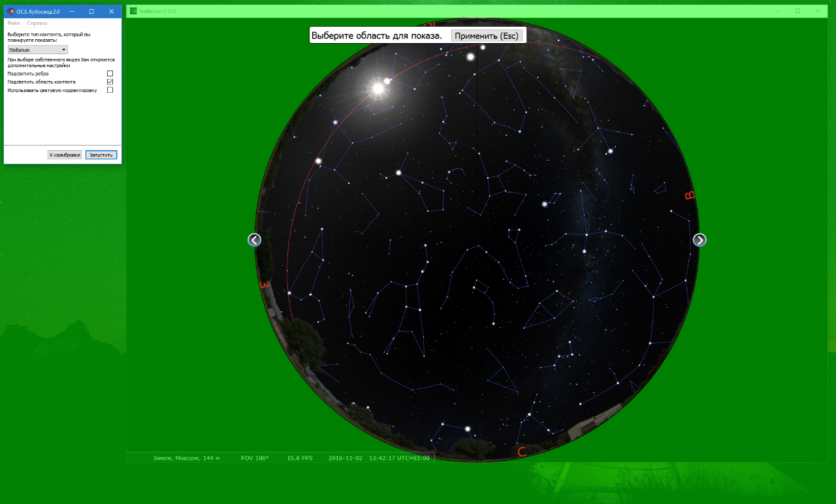Open the content type dropdown showing Stellarium

pos(37,49)
